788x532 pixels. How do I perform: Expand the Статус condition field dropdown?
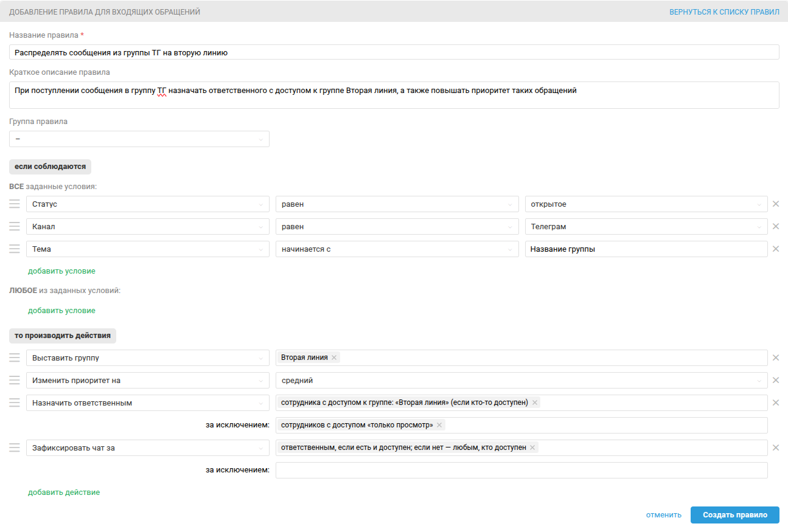[x=148, y=204]
